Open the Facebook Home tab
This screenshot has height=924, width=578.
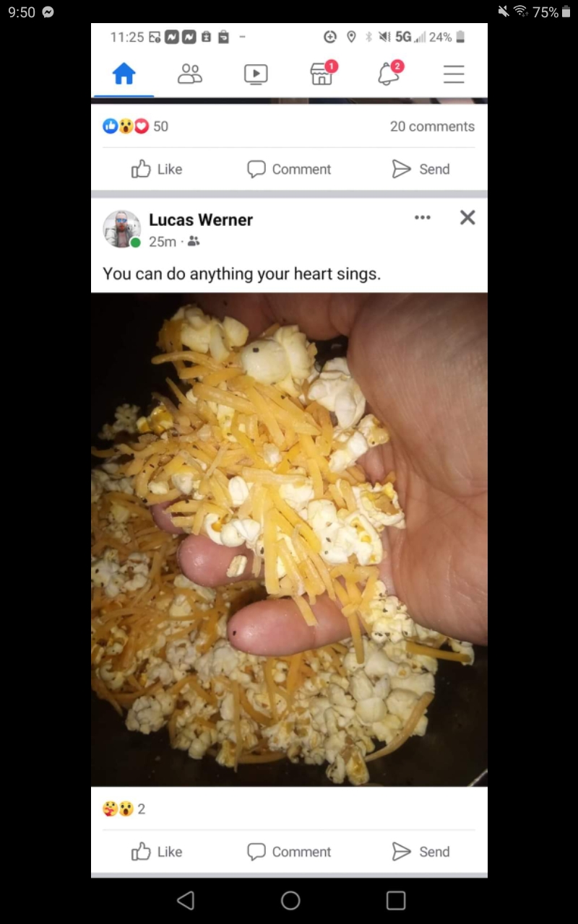tap(124, 74)
